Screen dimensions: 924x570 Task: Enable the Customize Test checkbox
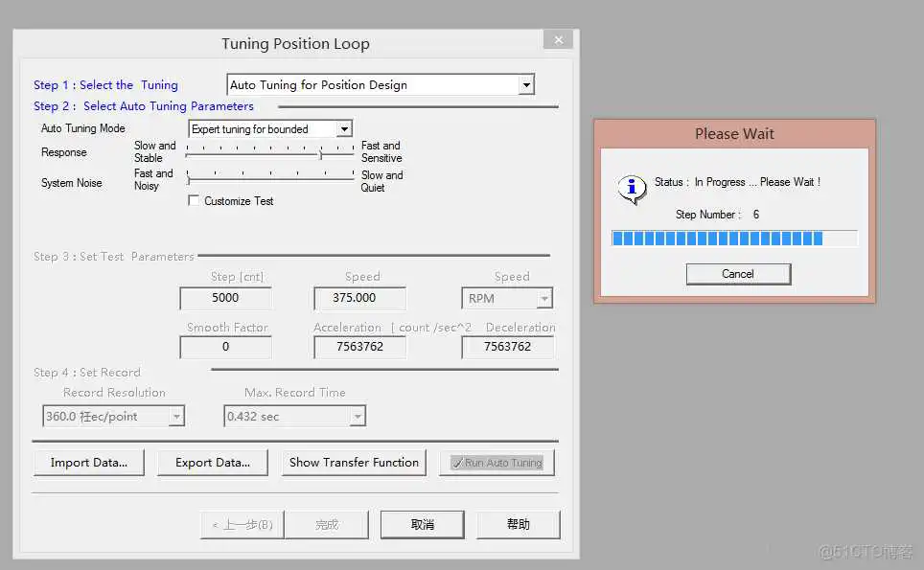click(193, 201)
